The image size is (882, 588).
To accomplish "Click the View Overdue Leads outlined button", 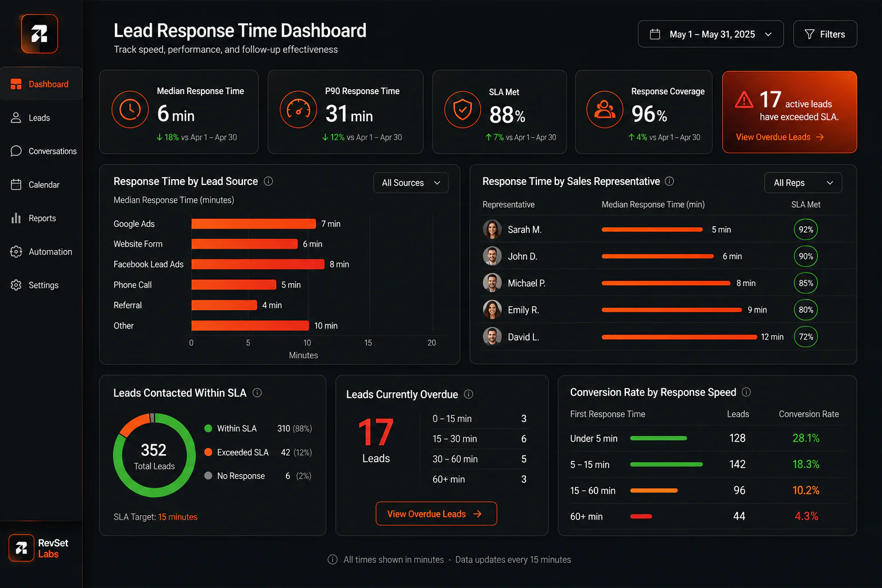I will pyautogui.click(x=436, y=514).
